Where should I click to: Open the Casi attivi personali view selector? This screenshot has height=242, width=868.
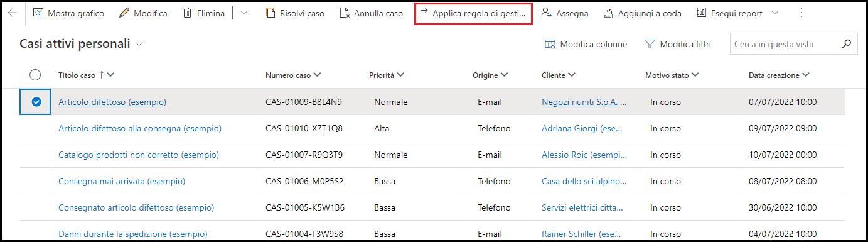coord(82,44)
